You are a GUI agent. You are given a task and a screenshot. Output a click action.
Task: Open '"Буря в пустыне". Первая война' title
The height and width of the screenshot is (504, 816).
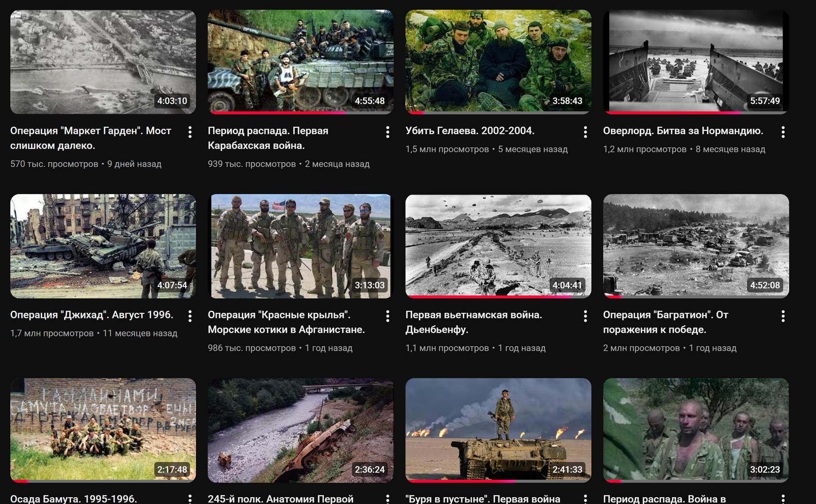[x=483, y=499]
